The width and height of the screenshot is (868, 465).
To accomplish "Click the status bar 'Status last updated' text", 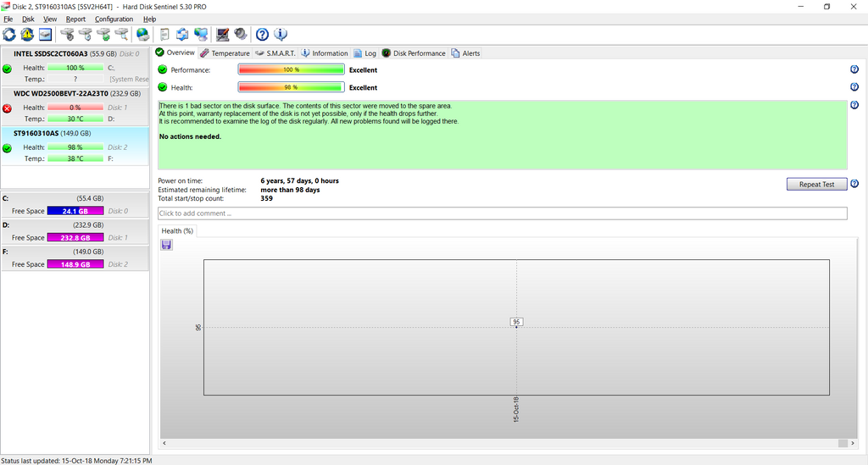I will pyautogui.click(x=76, y=461).
